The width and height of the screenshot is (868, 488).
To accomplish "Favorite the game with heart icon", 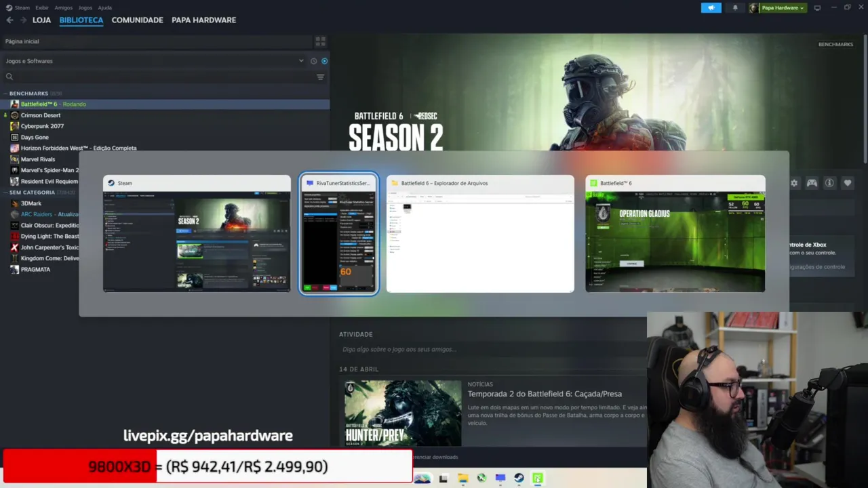I will (847, 183).
